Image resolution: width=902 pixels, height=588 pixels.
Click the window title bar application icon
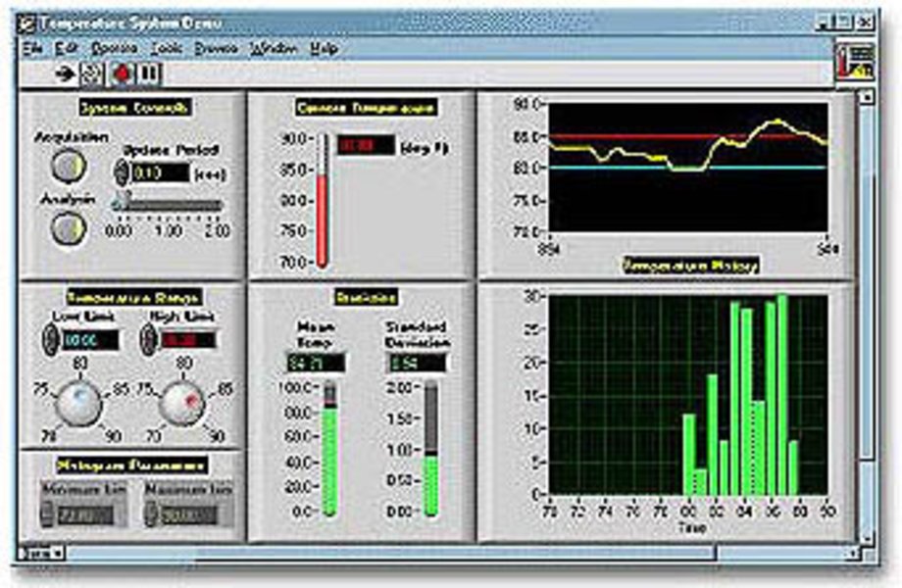click(x=27, y=24)
